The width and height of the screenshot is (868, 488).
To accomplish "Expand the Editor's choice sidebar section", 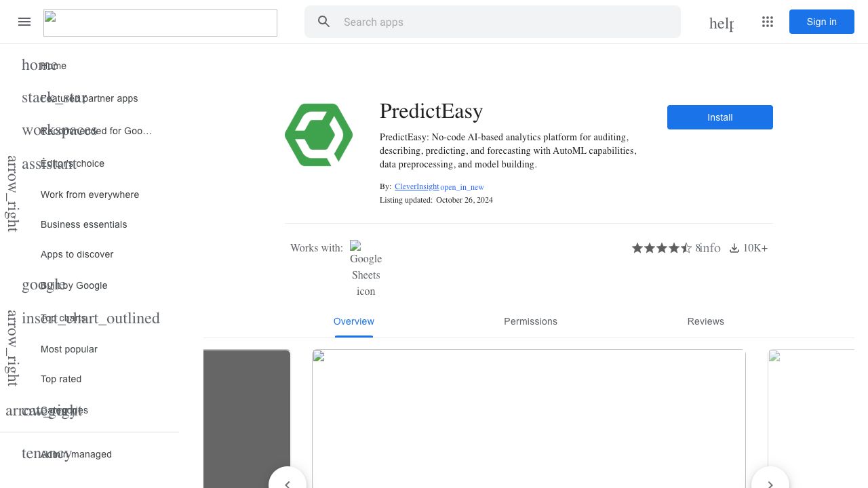I will [12, 193].
